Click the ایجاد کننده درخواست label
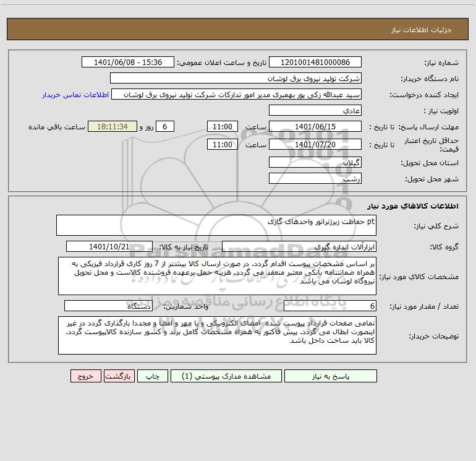Screen dimensions: 476x461 424,95
